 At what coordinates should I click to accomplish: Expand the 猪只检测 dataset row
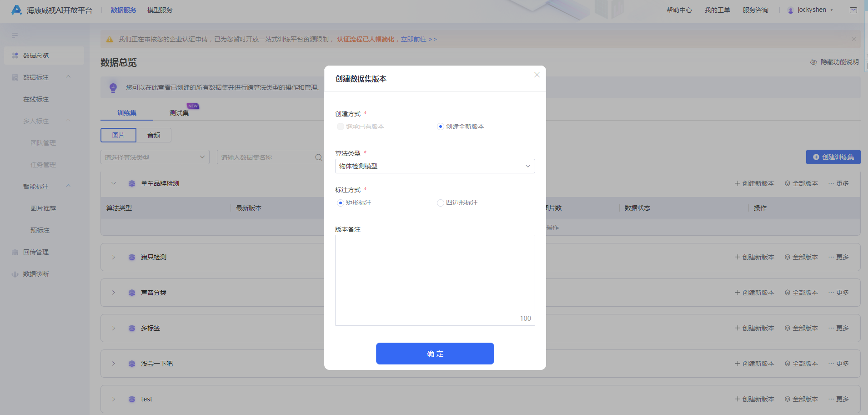click(114, 257)
